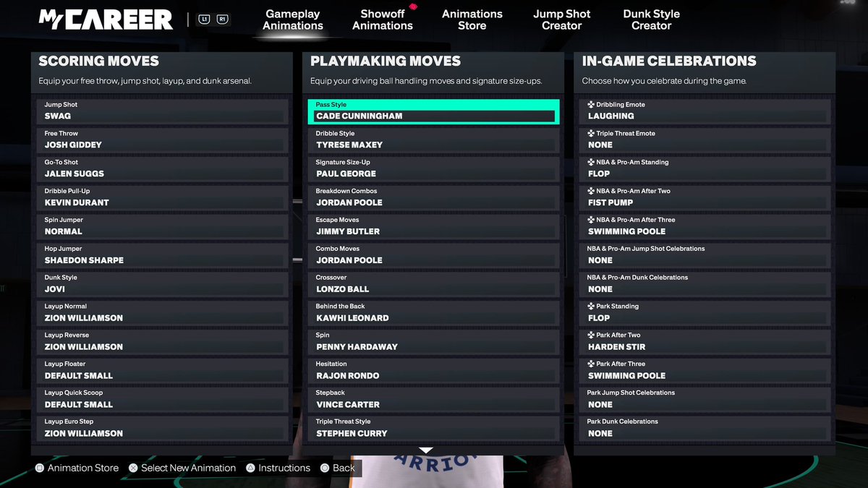
Task: Select the Go-To Shot Jalen Suggs slot
Action: tap(162, 169)
